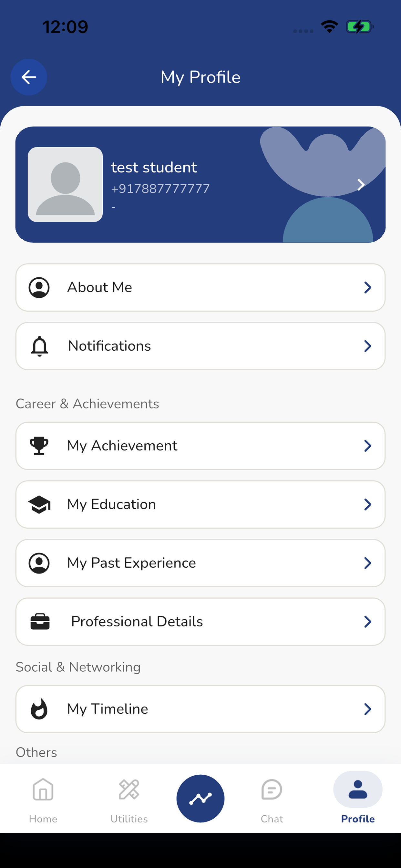Click the flame icon for My Timeline
Viewport: 401px width, 868px height.
[x=39, y=709]
